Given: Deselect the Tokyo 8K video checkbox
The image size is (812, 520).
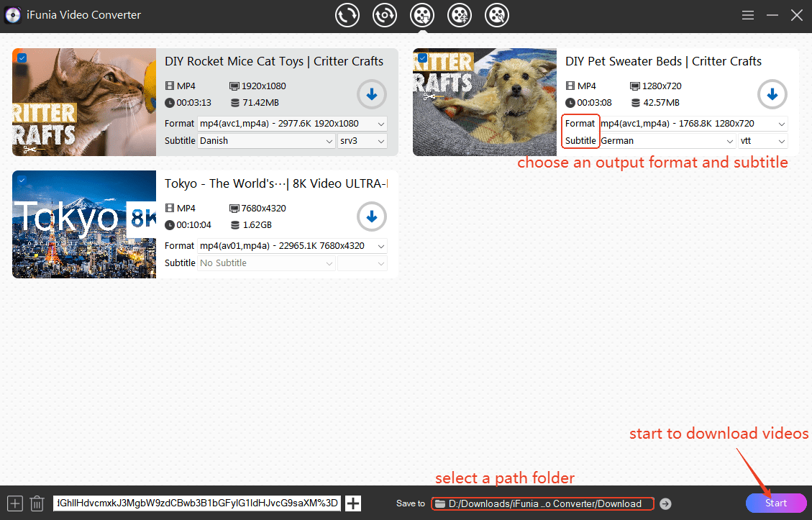Looking at the screenshot, I should (x=22, y=180).
